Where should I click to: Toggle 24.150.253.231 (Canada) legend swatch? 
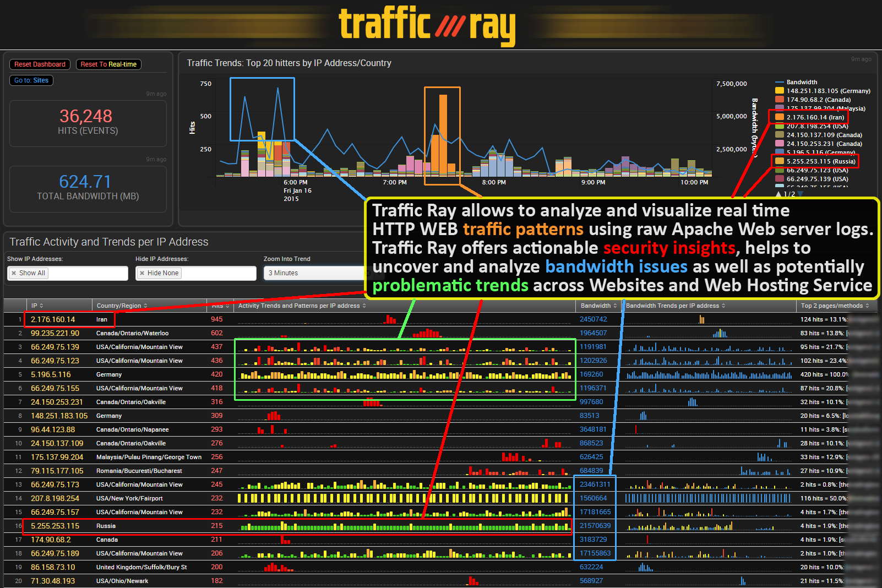(779, 144)
